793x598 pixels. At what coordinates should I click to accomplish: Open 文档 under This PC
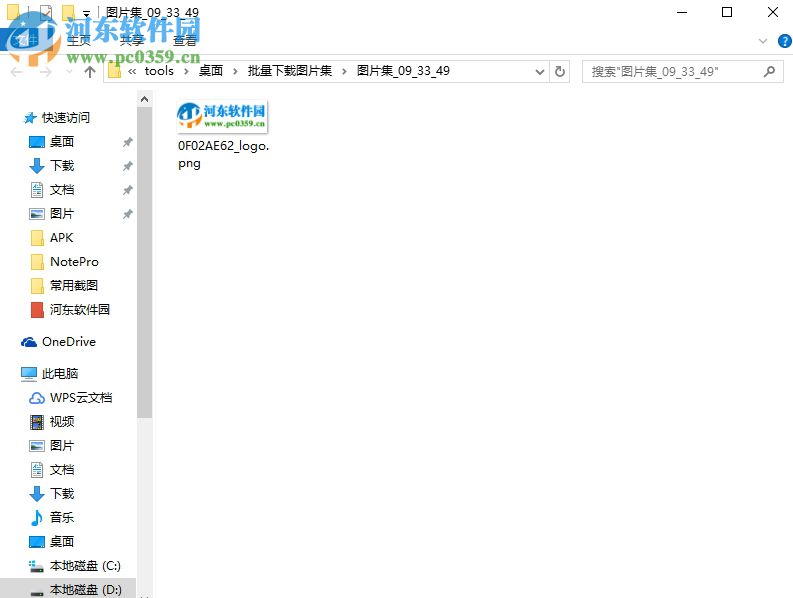[62, 469]
